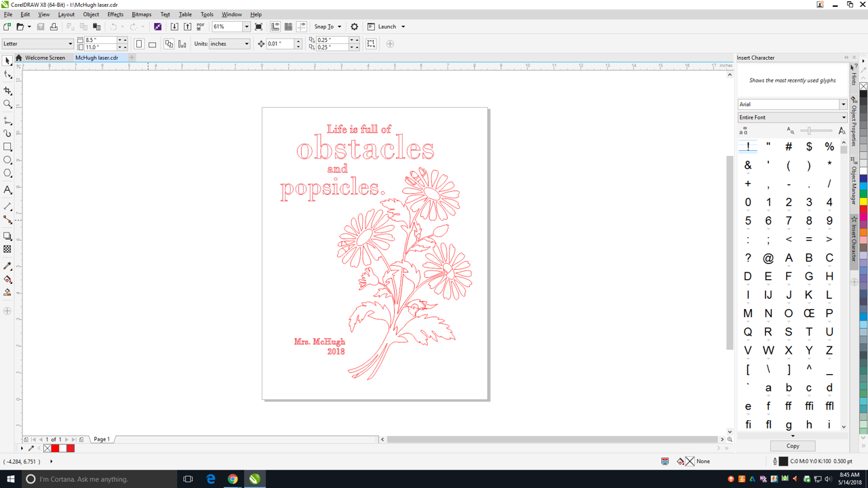Click the Copy button
The height and width of the screenshot is (488, 868).
coord(793,446)
